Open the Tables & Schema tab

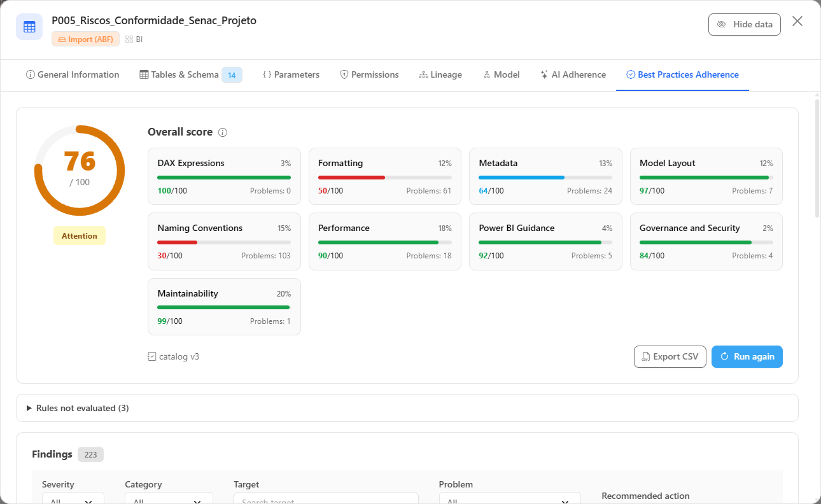click(190, 75)
